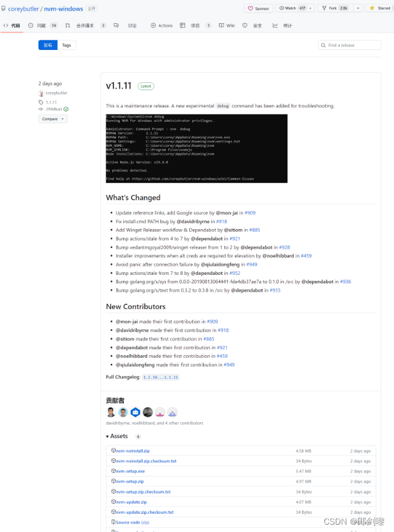This screenshot has height=532, width=394.
Task: Download nvm-setup.zip asset
Action: [130, 481]
